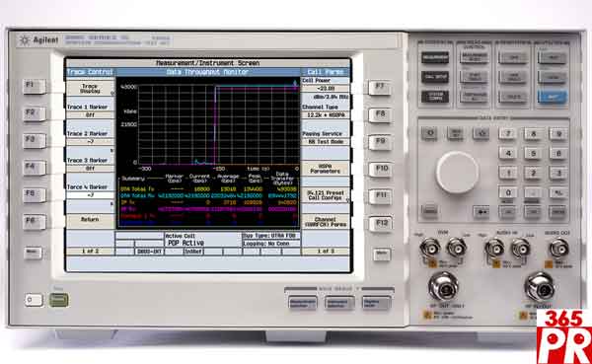
Task: Toggle the Trace 2 Marker value field
Action: (90, 142)
